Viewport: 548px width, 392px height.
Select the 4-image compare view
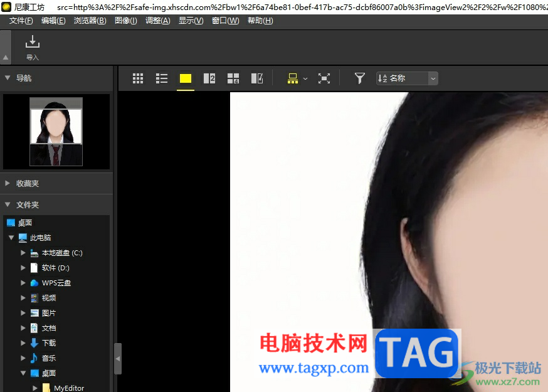coord(233,78)
